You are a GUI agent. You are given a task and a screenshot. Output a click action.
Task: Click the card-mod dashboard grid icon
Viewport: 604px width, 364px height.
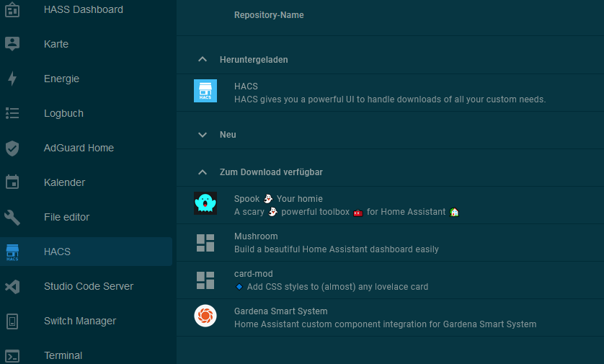(x=205, y=280)
